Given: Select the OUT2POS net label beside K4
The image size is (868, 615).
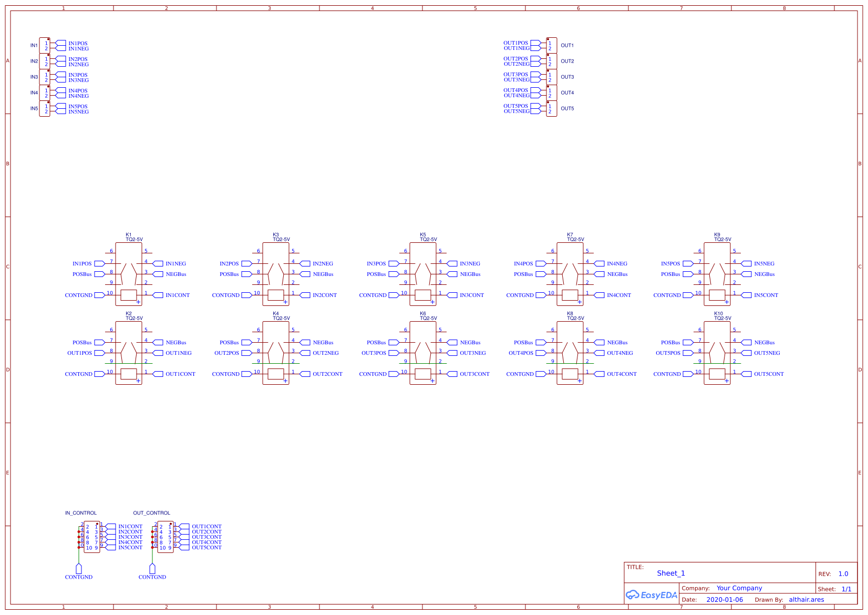Looking at the screenshot, I should [x=226, y=353].
